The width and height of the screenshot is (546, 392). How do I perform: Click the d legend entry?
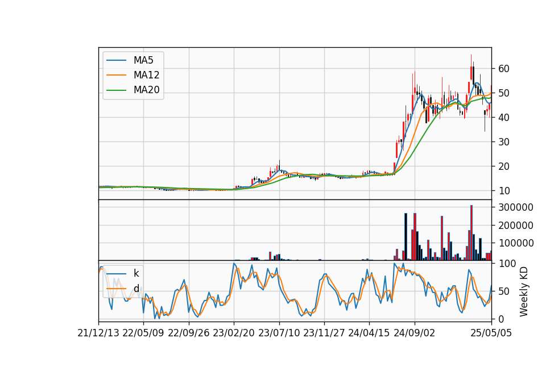123,289
